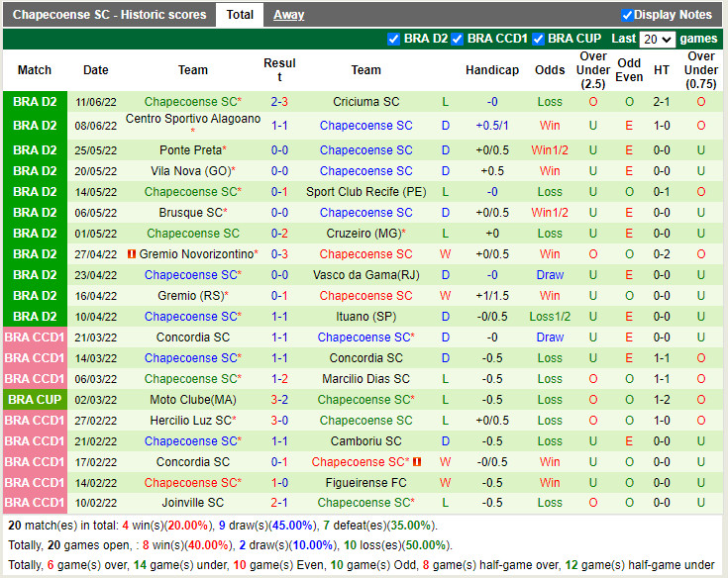
Task: Click red card icon beside Gremio Novorizontino
Action: 132,253
